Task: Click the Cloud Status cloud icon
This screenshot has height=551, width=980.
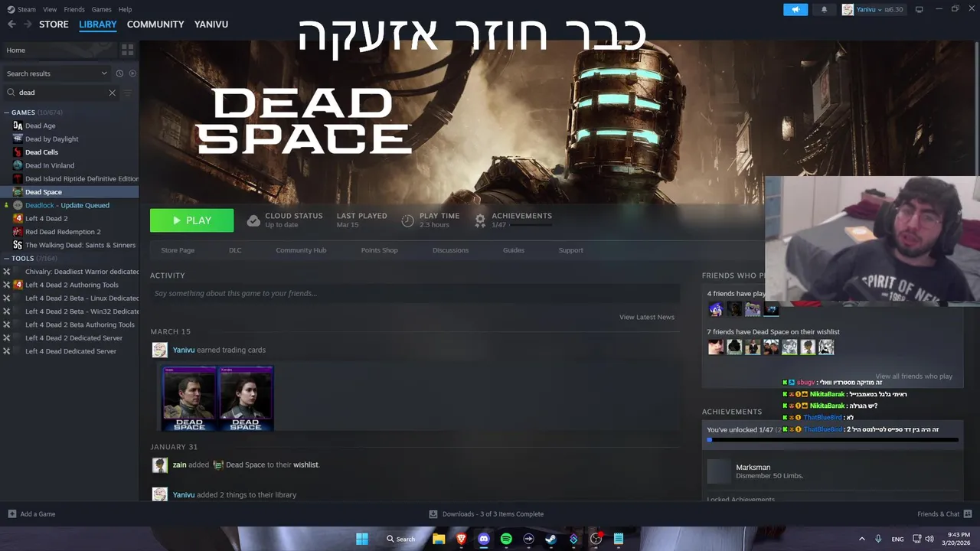Action: pyautogui.click(x=253, y=220)
